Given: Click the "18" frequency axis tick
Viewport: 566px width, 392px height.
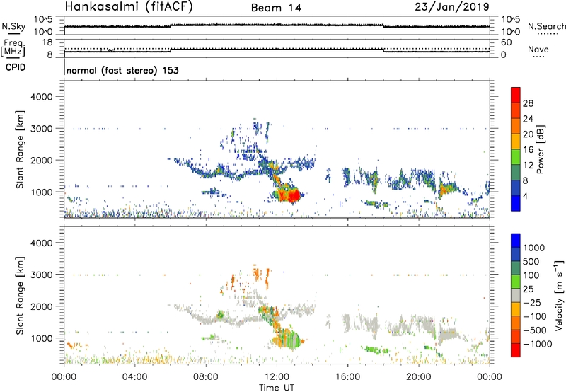Looking at the screenshot, I should coord(47,42).
